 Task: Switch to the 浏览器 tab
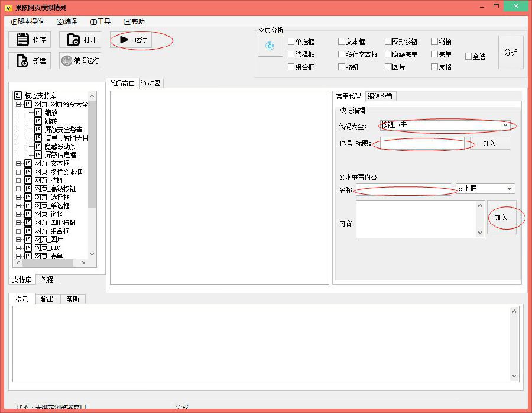click(151, 83)
